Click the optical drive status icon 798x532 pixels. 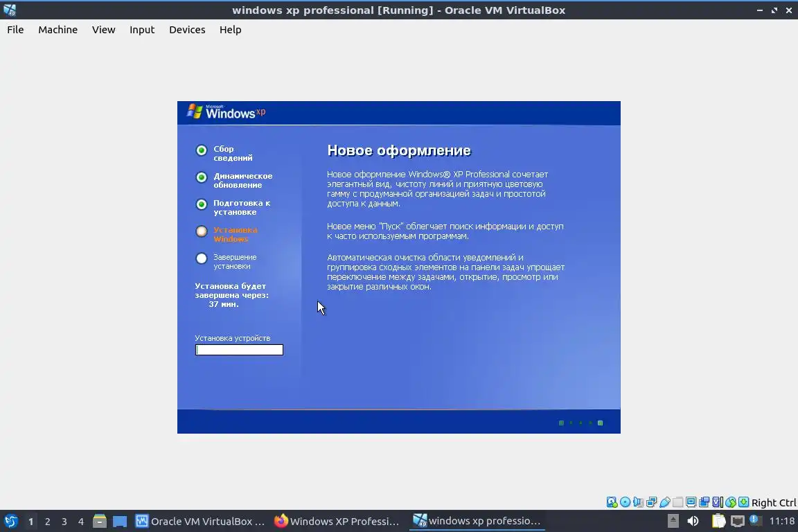(x=625, y=502)
